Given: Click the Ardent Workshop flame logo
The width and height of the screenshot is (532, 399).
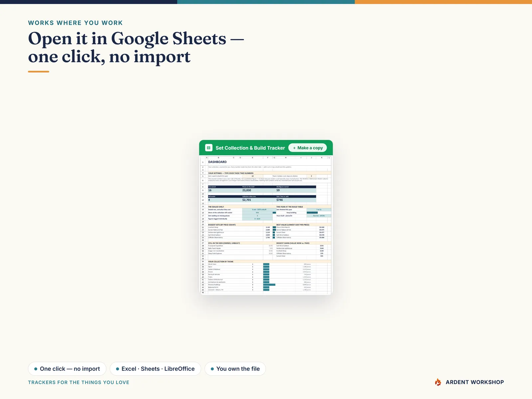Looking at the screenshot, I should click(x=438, y=382).
